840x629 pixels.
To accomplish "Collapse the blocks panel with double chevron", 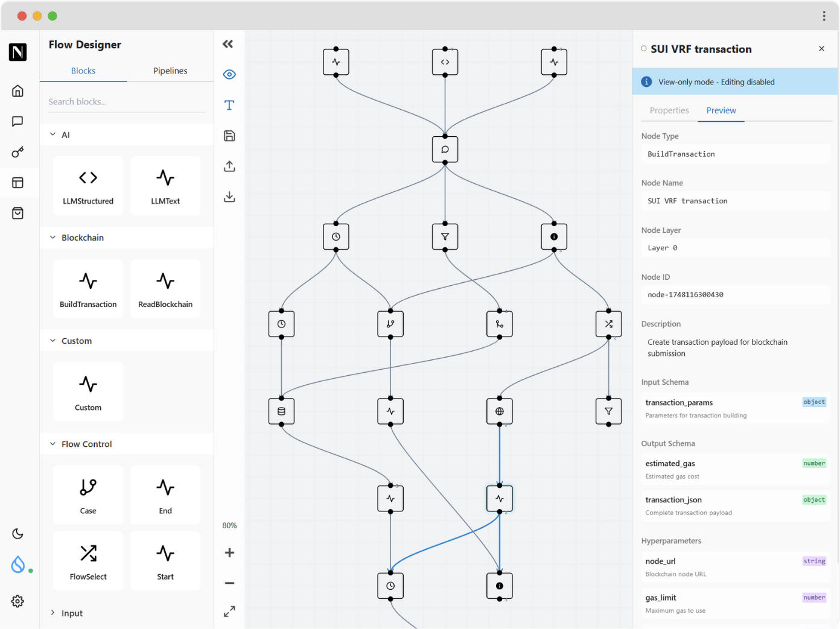I will click(228, 44).
